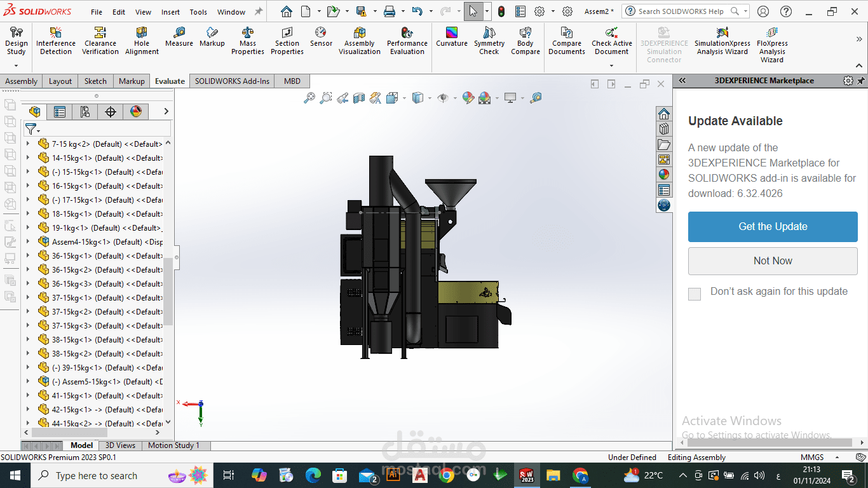The width and height of the screenshot is (868, 488).
Task: Run Symmetry Check
Action: [x=489, y=41]
